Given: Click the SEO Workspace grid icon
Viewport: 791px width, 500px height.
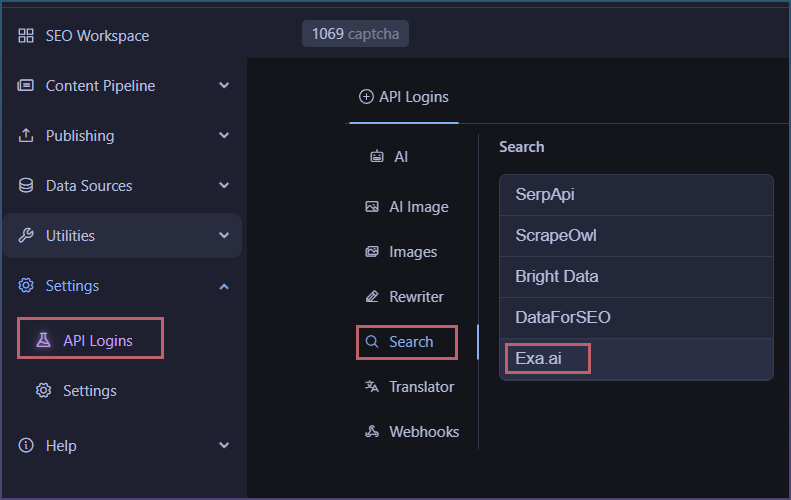Looking at the screenshot, I should (26, 36).
